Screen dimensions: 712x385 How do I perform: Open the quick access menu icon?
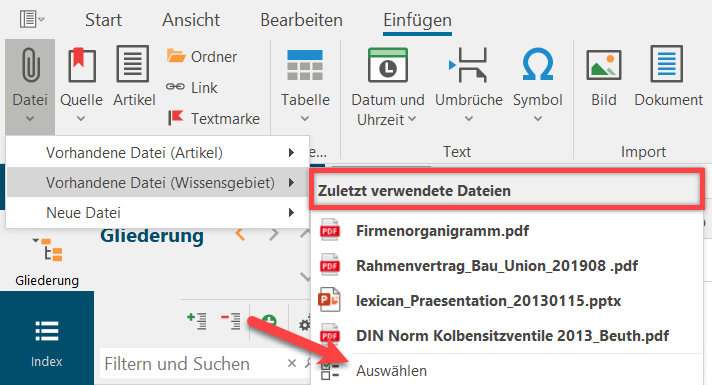coord(32,20)
